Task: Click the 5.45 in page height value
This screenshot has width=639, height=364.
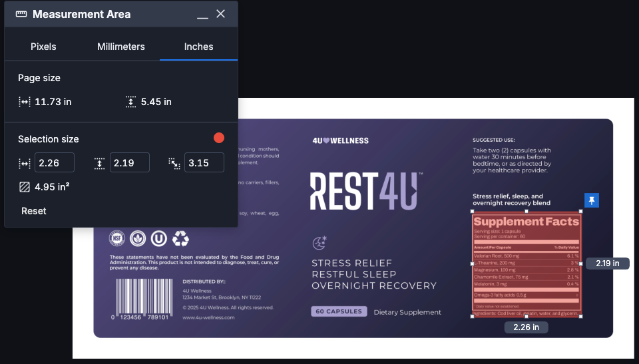Action: [156, 102]
